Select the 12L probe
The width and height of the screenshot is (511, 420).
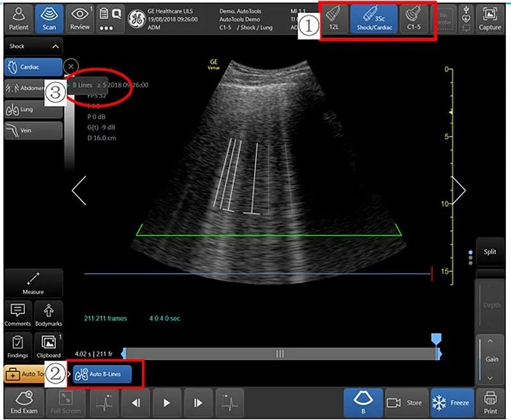pos(335,19)
